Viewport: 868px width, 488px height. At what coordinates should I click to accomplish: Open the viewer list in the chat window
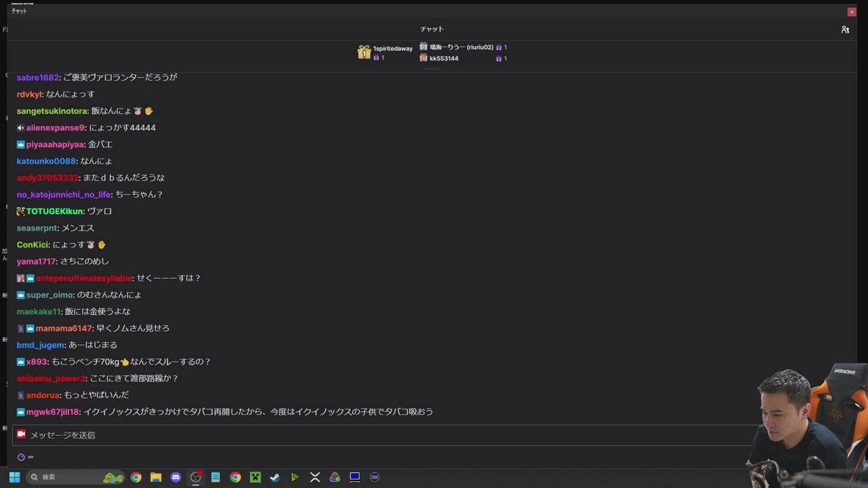[846, 29]
